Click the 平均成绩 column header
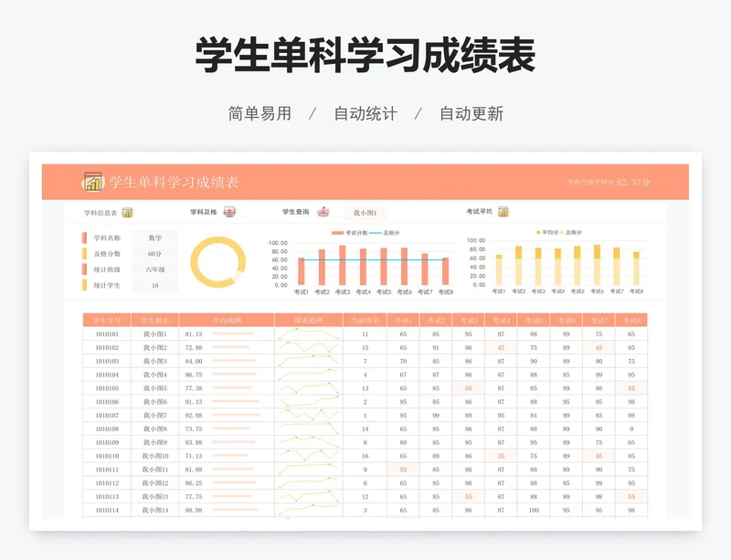731x560 pixels. click(x=227, y=320)
